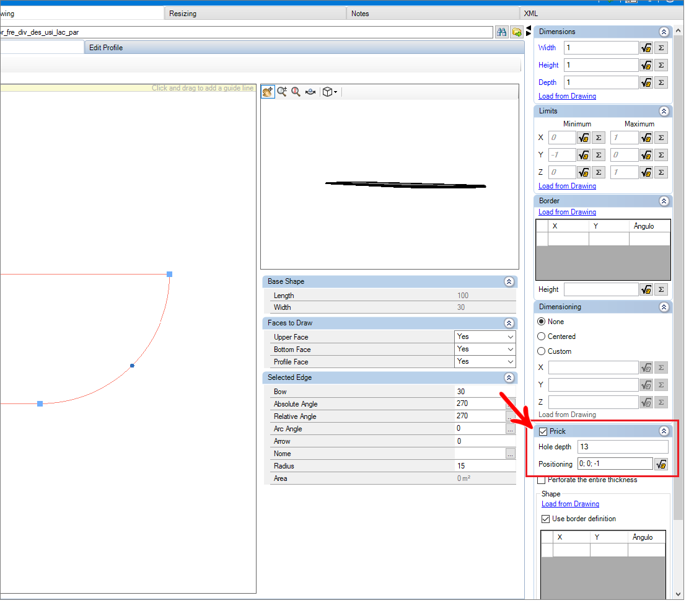The width and height of the screenshot is (694, 616).
Task: Click the Hole depth input field
Action: 623,447
